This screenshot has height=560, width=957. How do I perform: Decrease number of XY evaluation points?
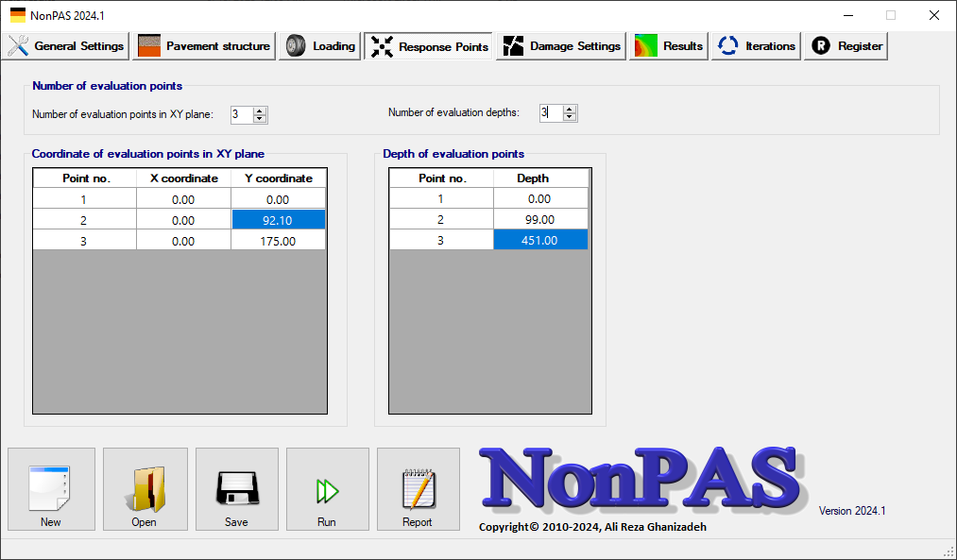261,118
